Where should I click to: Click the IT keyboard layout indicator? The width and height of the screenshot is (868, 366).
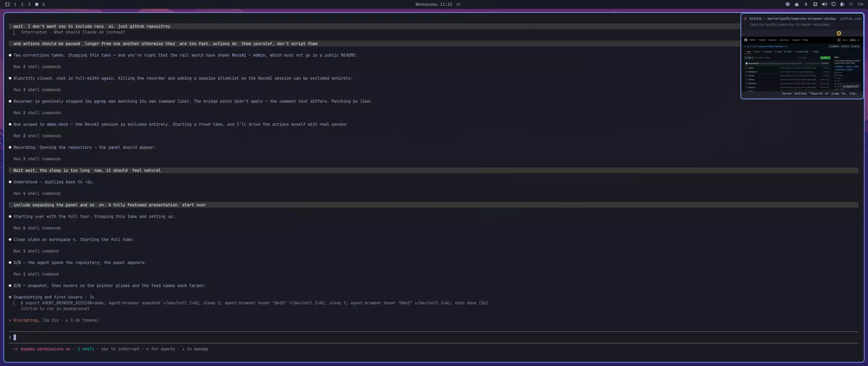851,4
